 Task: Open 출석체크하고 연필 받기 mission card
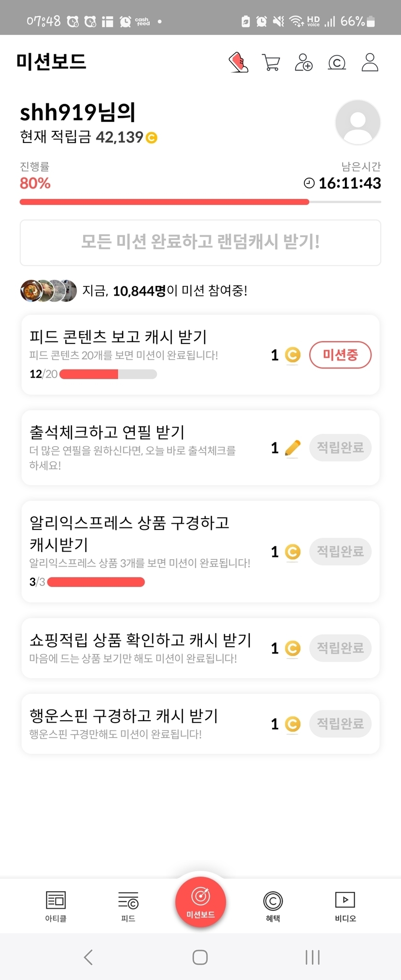click(x=145, y=447)
